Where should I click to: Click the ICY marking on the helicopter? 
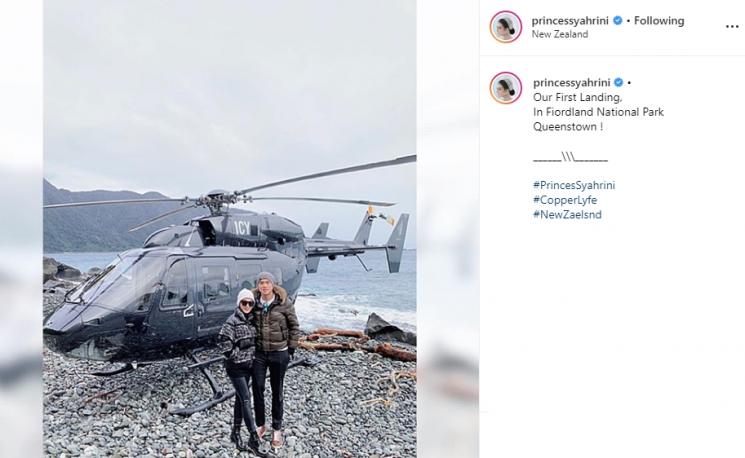(x=242, y=229)
